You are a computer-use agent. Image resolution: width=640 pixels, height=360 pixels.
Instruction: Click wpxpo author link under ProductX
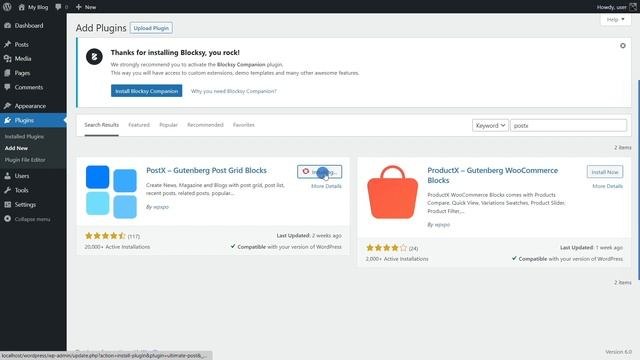(442, 225)
